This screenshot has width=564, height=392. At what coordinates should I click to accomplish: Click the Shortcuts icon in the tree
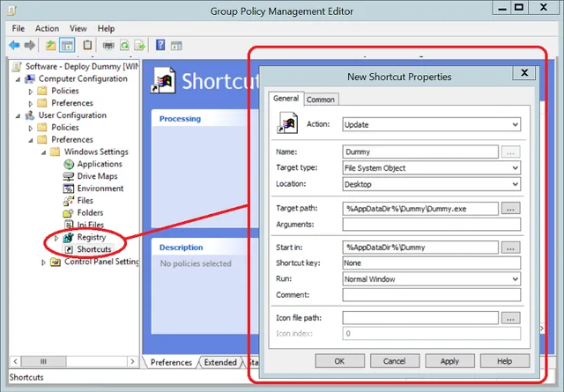(x=69, y=249)
